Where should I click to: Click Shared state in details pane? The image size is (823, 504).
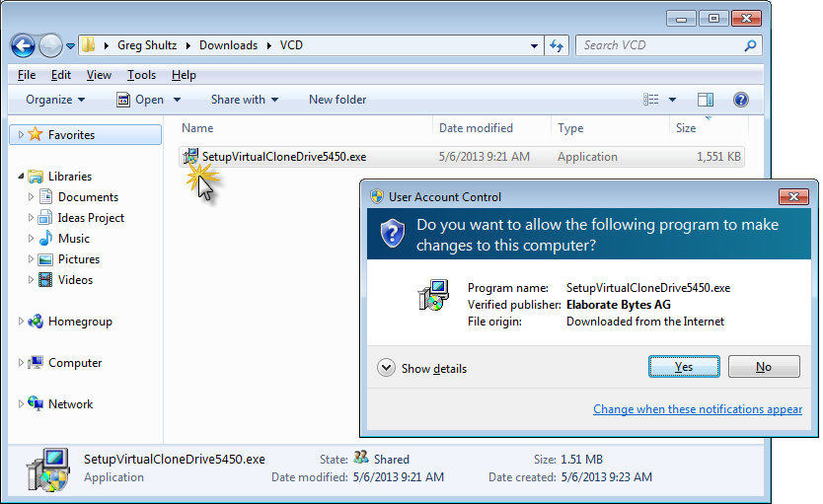(392, 460)
